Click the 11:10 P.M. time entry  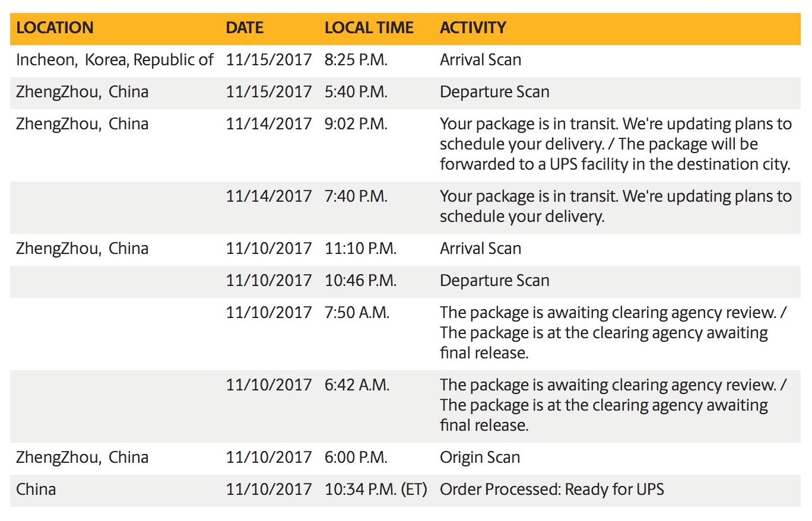point(360,249)
